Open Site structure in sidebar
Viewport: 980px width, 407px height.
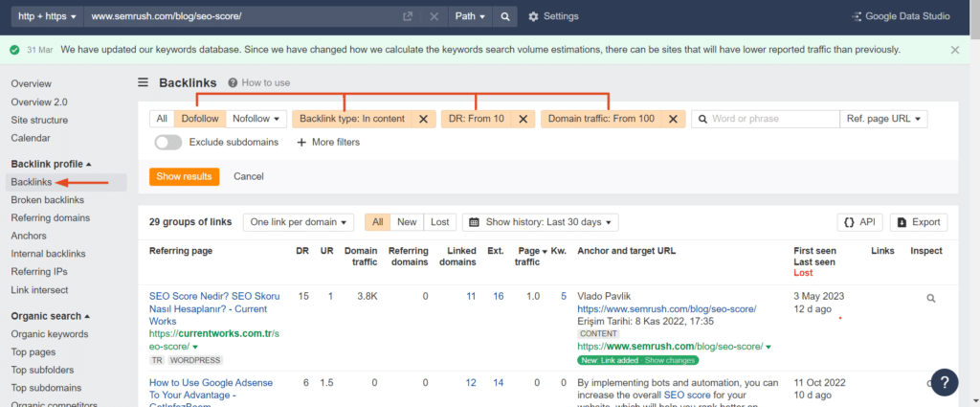tap(39, 120)
